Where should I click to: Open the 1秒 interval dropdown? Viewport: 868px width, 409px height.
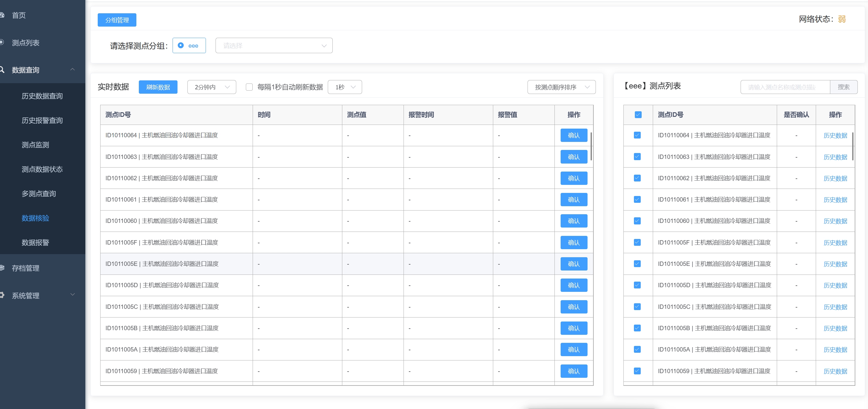click(345, 87)
